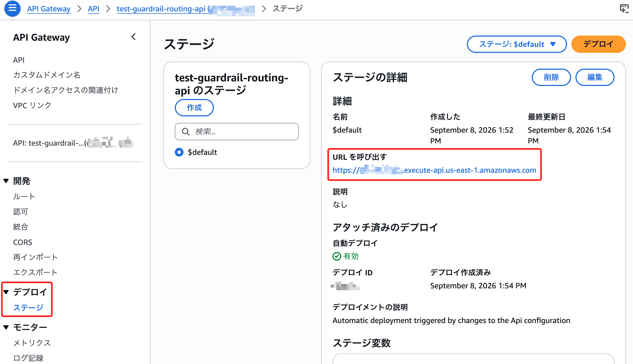Click the 説明 value 'なし'
The height and width of the screenshot is (364, 633).
(x=340, y=205)
